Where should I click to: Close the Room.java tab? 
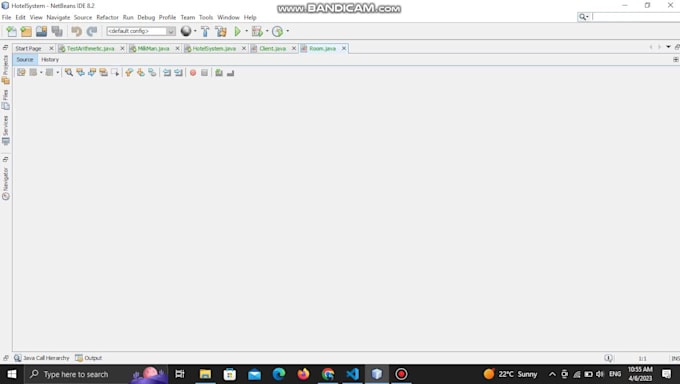tap(344, 49)
